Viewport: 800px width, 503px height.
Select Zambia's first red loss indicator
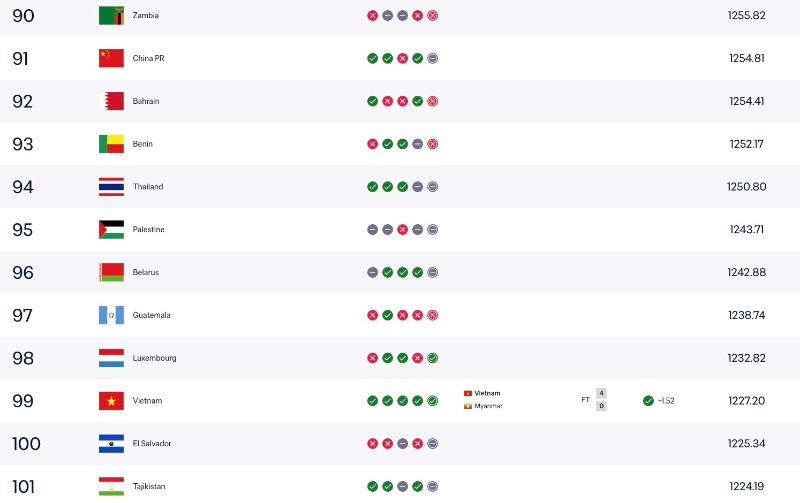coord(372,15)
